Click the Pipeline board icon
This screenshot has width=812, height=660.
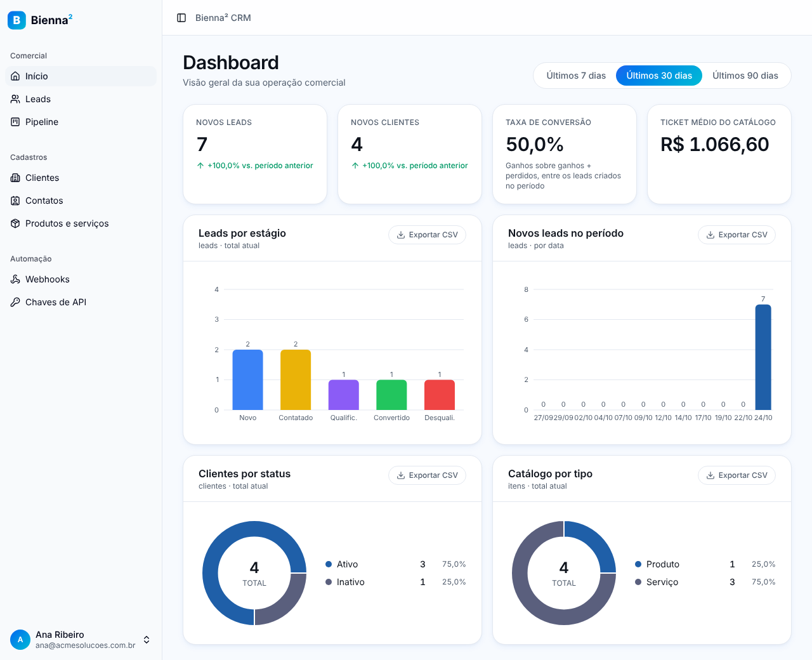pos(15,122)
